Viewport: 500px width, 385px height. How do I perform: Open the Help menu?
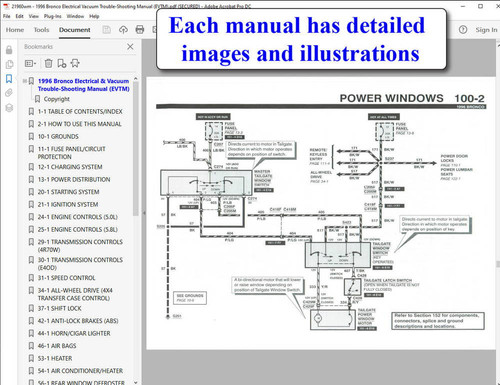(94, 16)
